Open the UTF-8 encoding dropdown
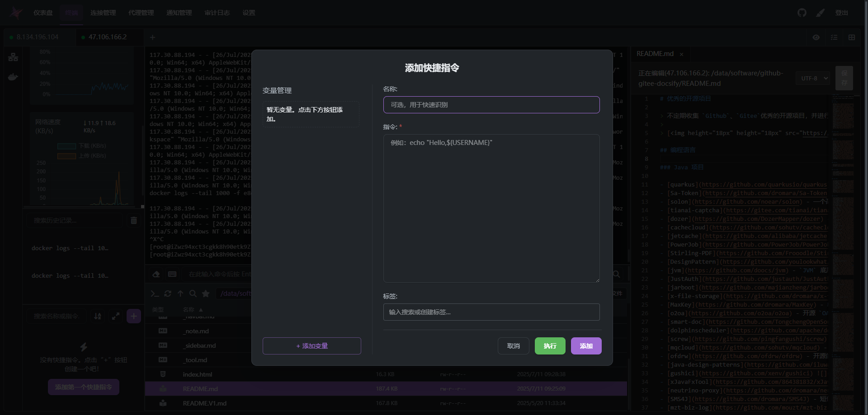Image resolution: width=868 pixels, height=415 pixels. (x=812, y=78)
